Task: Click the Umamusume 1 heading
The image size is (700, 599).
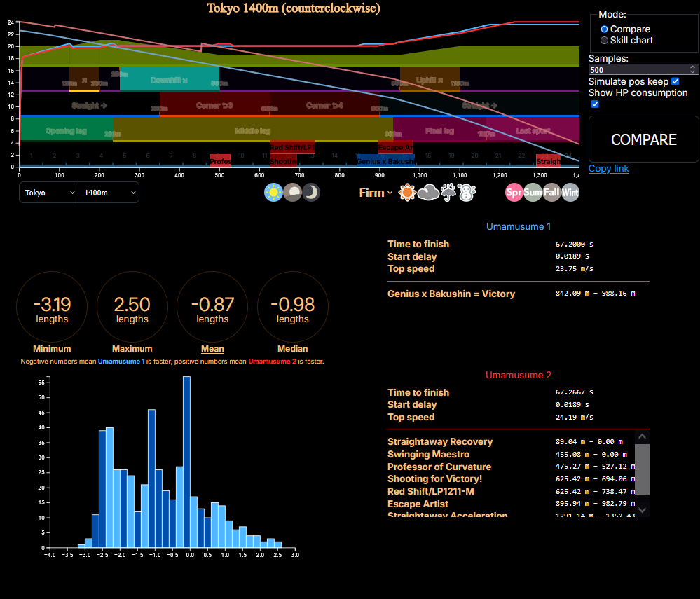Action: pos(518,226)
